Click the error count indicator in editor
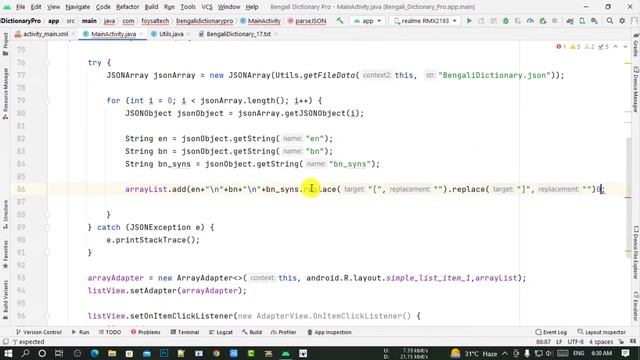640x360 pixels. 561,47
